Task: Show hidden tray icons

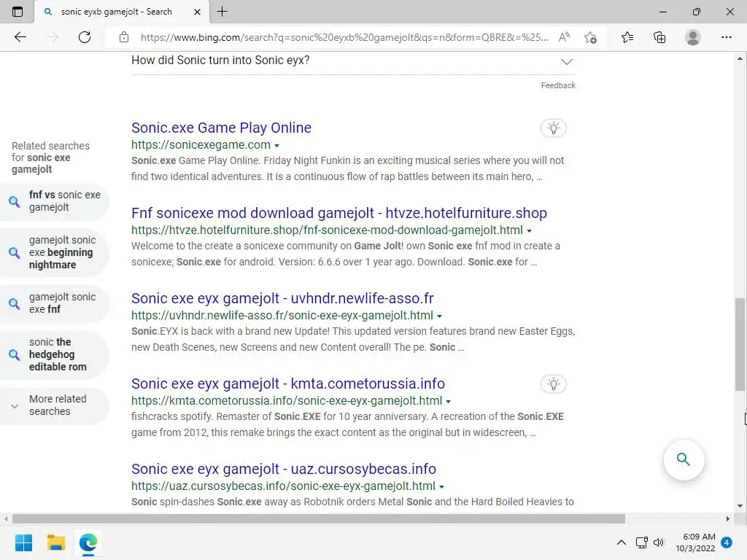Action: (x=622, y=542)
